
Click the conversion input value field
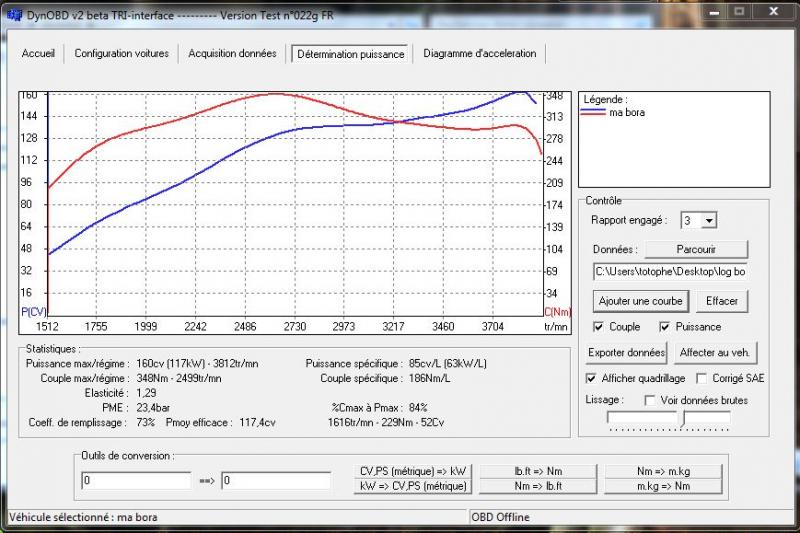click(136, 480)
